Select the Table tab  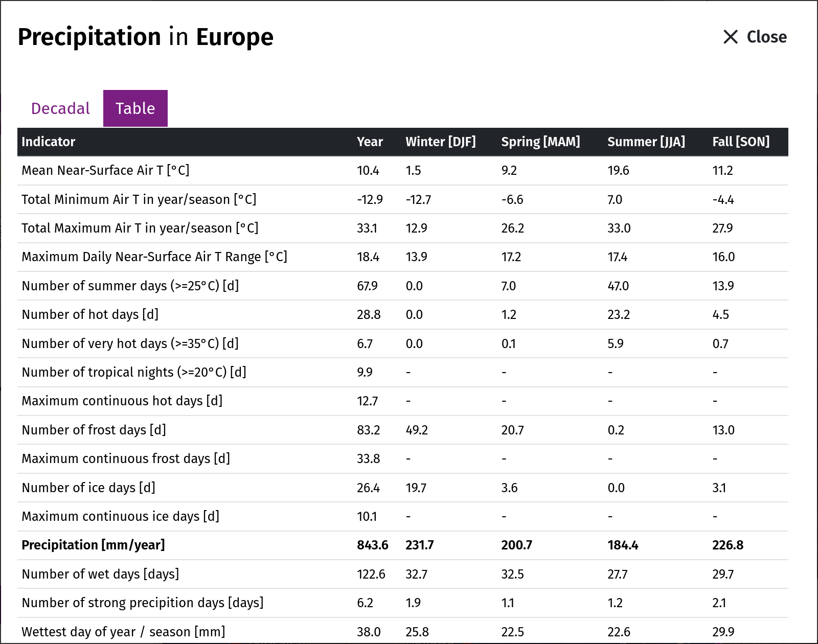[135, 108]
